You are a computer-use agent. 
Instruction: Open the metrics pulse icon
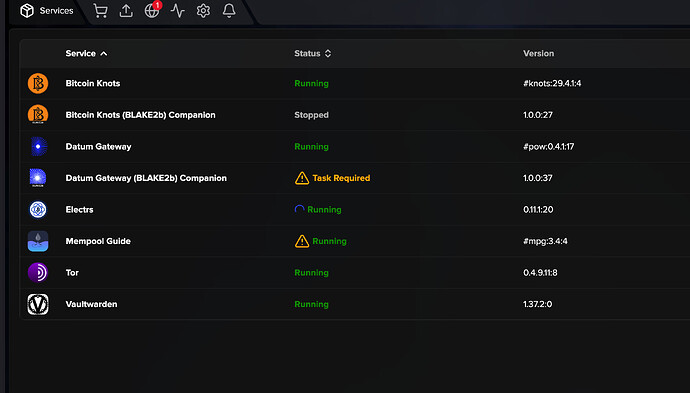coord(178,11)
